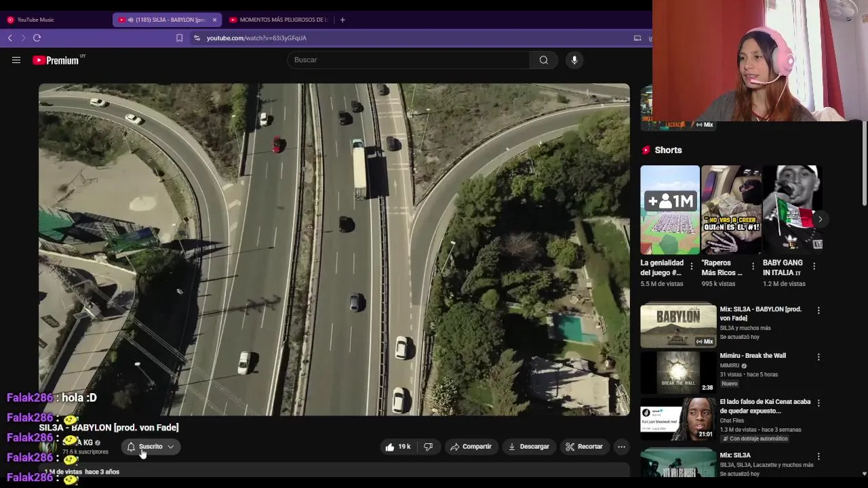Mute audio icon on SIL3A tab
The width and height of the screenshot is (868, 488).
pos(130,20)
